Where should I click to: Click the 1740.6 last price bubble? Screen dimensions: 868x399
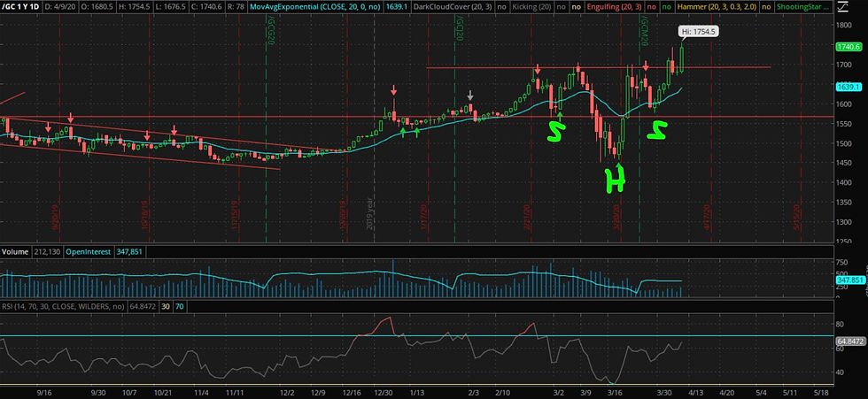849,47
